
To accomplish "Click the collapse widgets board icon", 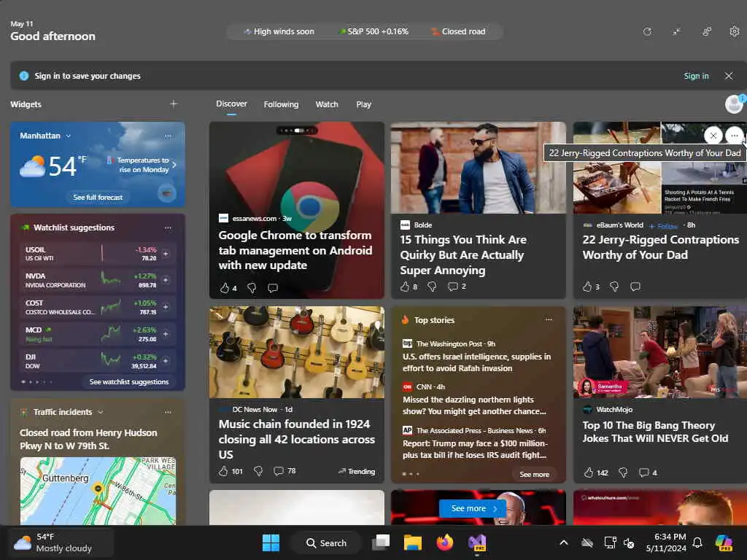I will [x=677, y=32].
